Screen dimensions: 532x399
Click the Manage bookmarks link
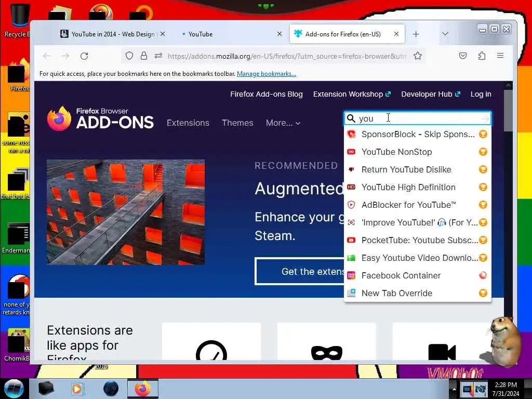[267, 74]
